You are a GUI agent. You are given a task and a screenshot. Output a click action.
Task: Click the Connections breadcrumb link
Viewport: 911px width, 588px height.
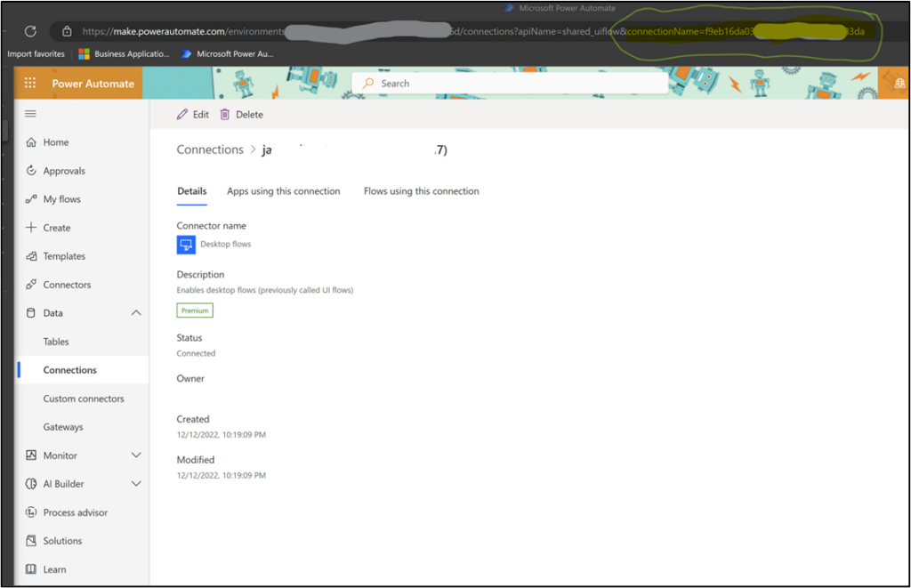[x=210, y=150]
